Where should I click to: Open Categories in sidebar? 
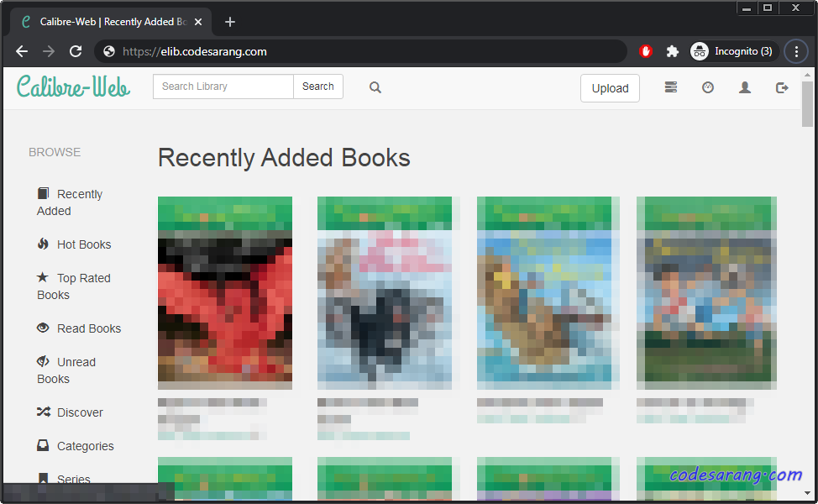click(75, 446)
